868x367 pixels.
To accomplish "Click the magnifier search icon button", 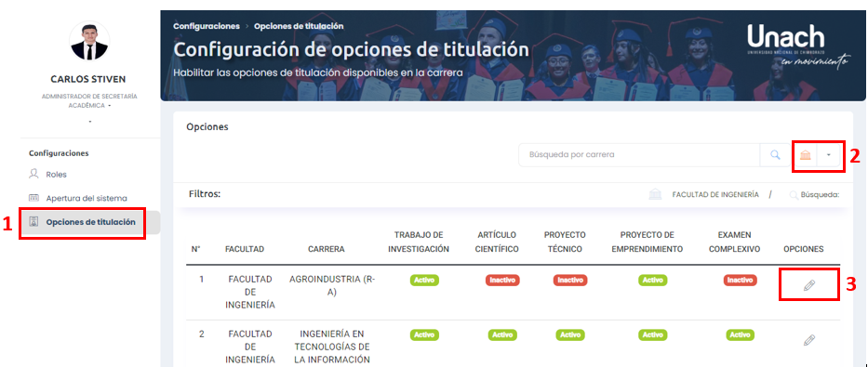I will click(775, 155).
